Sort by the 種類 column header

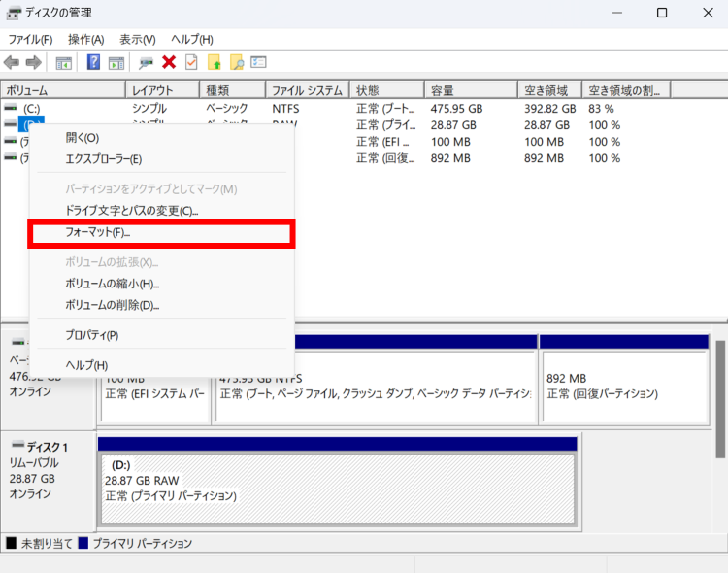pos(233,90)
